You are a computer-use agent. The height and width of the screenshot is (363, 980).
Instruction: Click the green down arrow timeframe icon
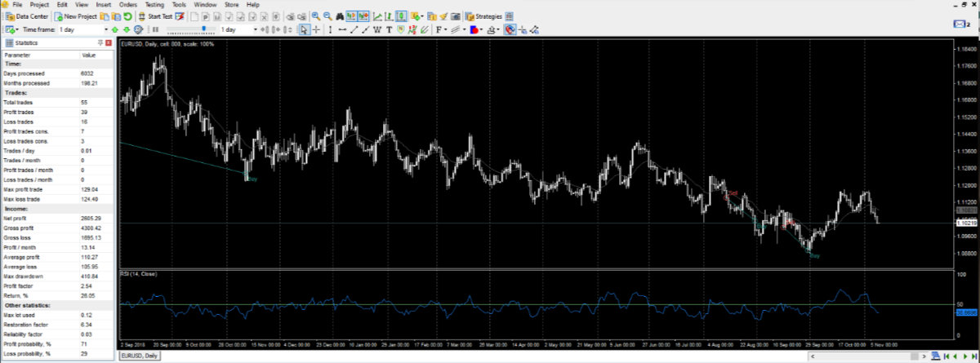(x=127, y=29)
